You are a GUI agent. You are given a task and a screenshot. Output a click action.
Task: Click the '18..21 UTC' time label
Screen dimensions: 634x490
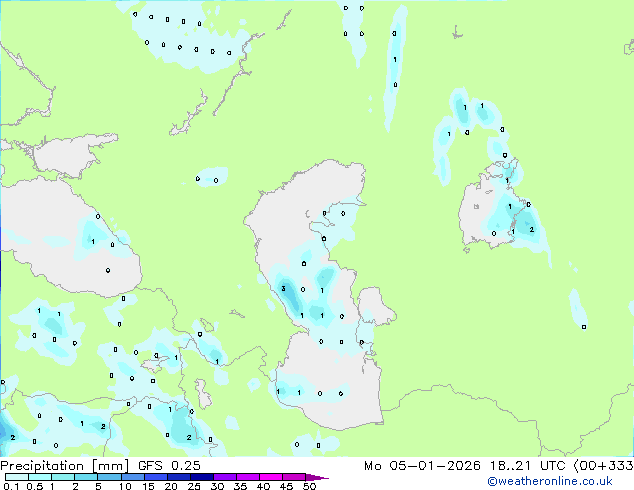click(x=527, y=466)
